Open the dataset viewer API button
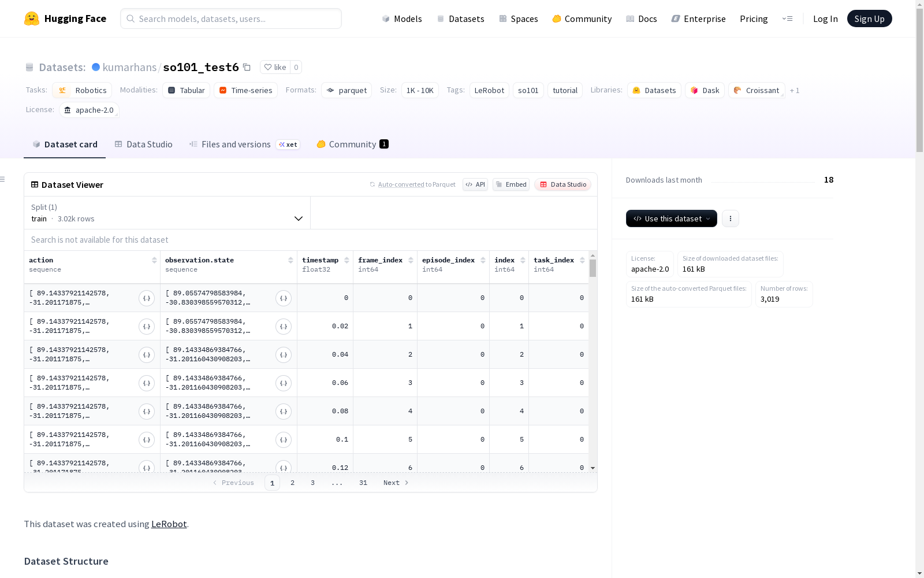 pyautogui.click(x=475, y=184)
